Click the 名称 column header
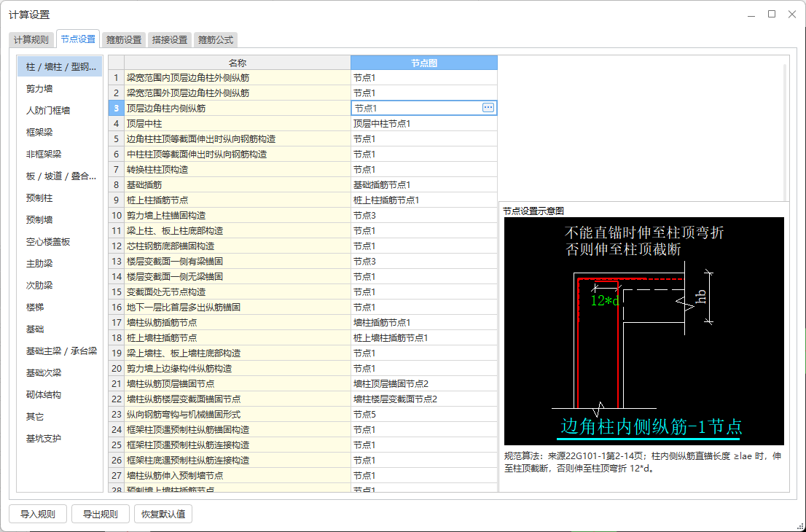Image resolution: width=806 pixels, height=532 pixels. (x=238, y=63)
